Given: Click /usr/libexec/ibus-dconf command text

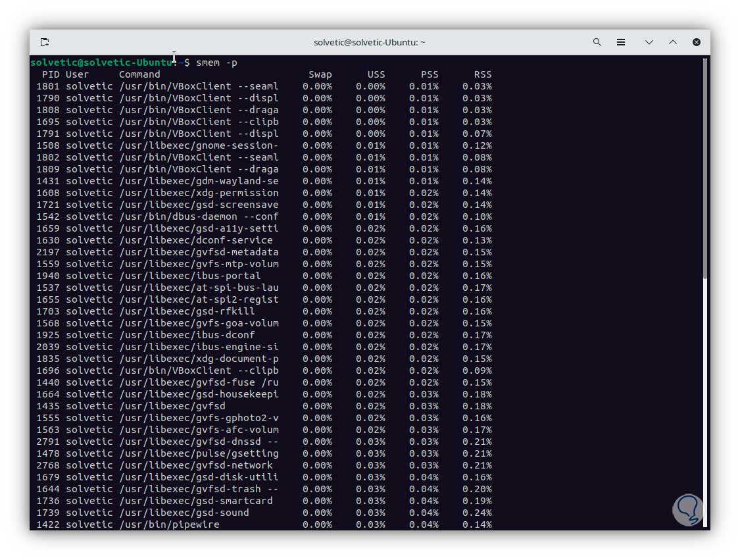Looking at the screenshot, I should pyautogui.click(x=187, y=335).
